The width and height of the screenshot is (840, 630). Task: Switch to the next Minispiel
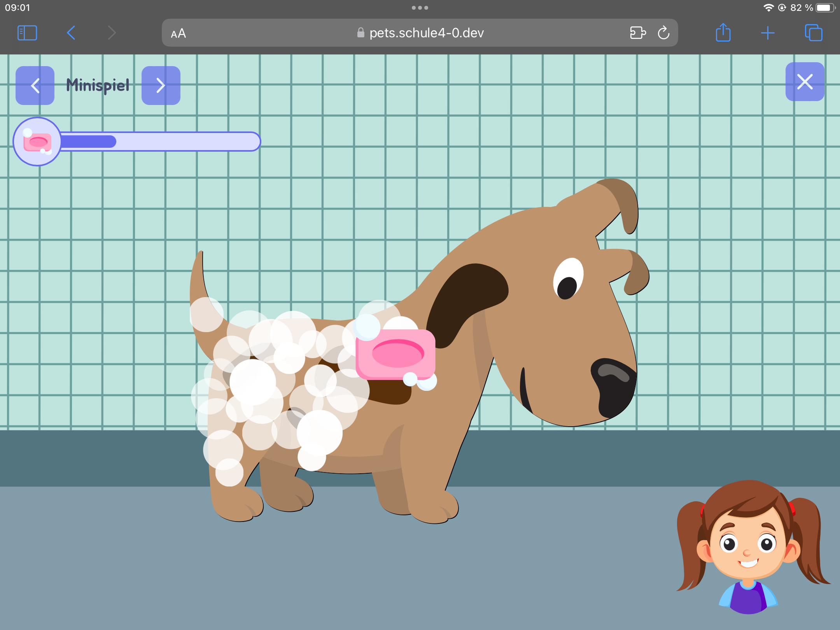tap(161, 86)
